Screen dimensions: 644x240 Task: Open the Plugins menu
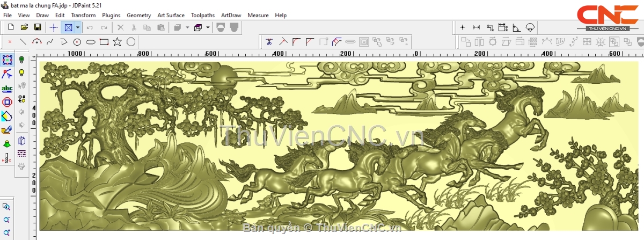(x=111, y=16)
